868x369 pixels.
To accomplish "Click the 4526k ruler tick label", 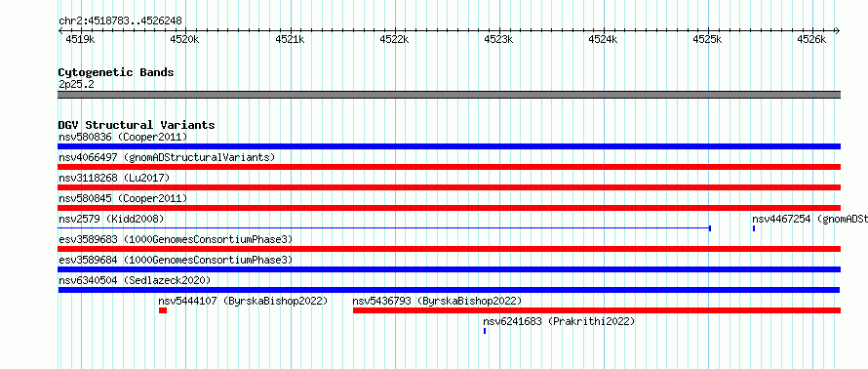I will [x=811, y=39].
